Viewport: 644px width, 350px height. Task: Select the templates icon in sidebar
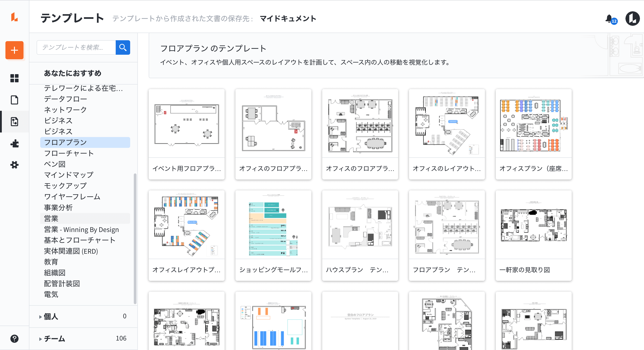click(14, 122)
